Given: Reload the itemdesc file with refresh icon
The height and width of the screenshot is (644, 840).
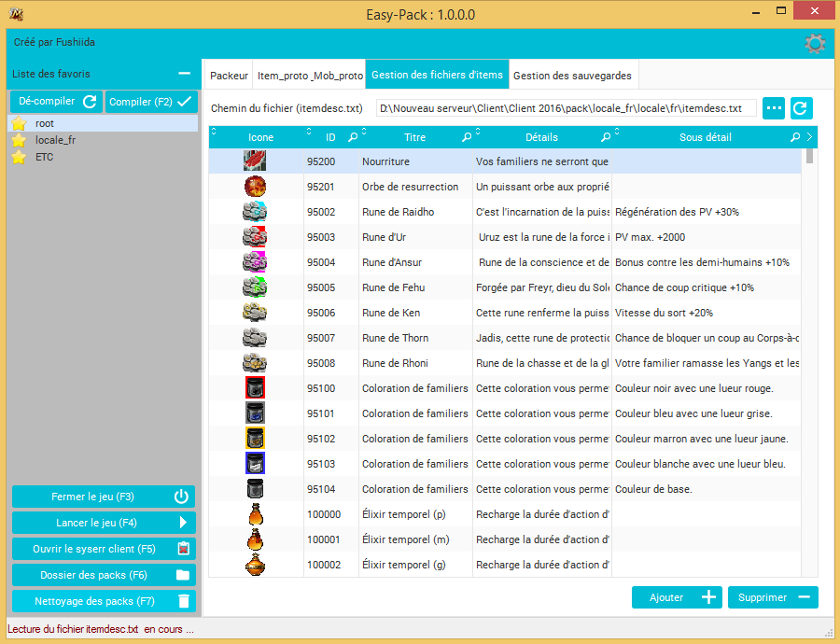Looking at the screenshot, I should [801, 108].
